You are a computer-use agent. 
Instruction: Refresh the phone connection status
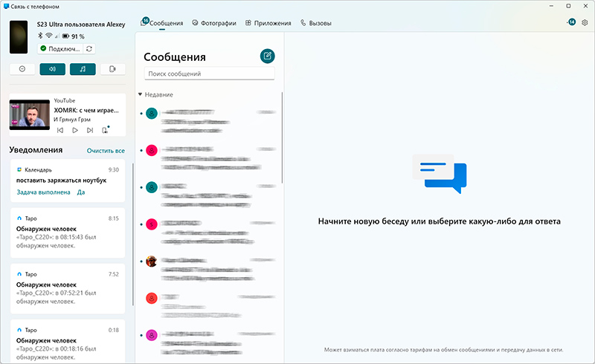click(90, 48)
